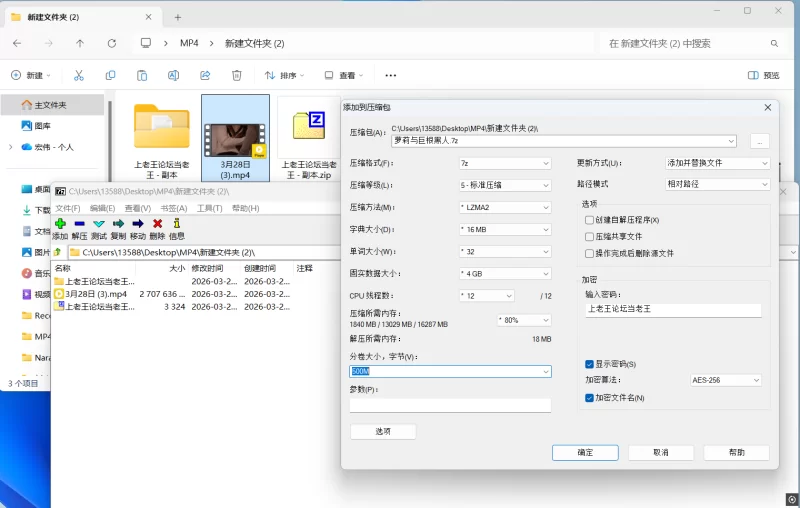Open the 加密算法 AES-256 dropdown
The image size is (800, 508).
point(726,380)
